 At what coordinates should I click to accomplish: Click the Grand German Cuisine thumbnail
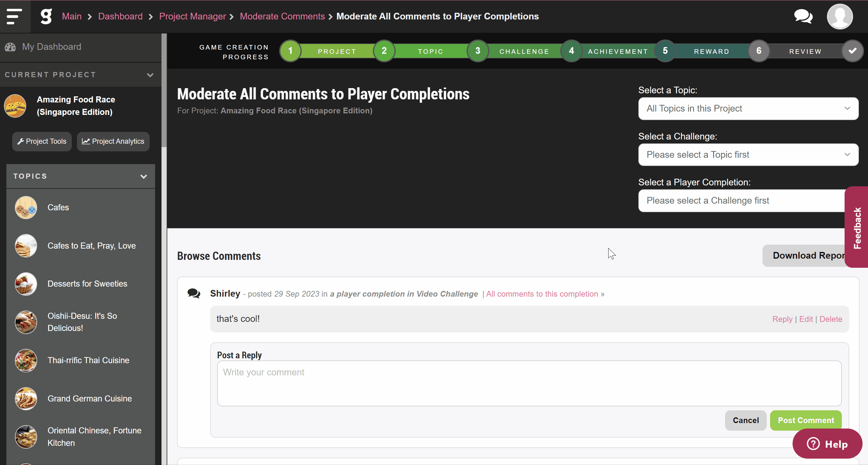tap(26, 399)
